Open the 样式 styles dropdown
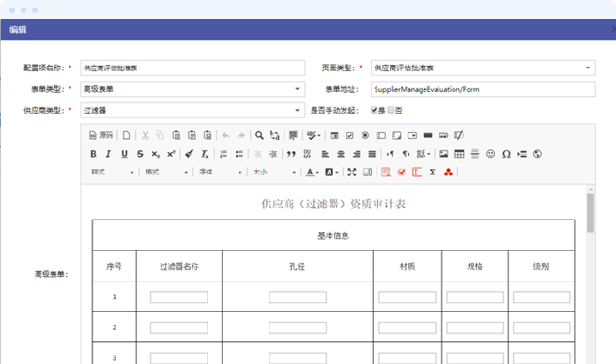This screenshot has height=364, width=616. [x=113, y=172]
